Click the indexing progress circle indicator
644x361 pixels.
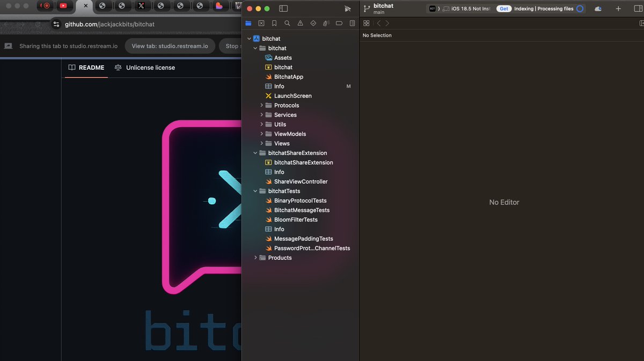[580, 9]
